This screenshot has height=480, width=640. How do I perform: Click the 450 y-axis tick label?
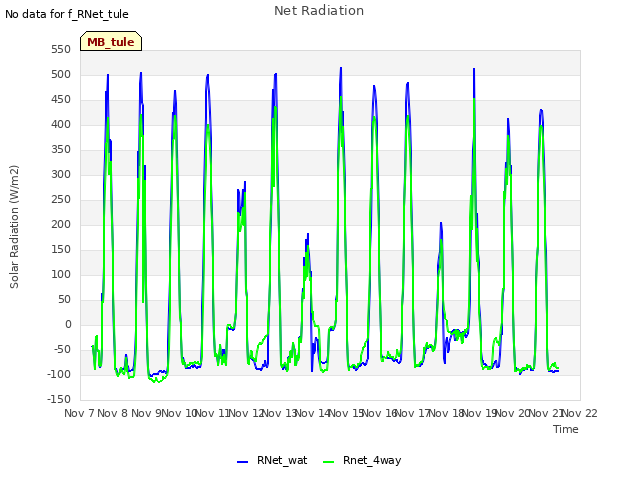61,100
